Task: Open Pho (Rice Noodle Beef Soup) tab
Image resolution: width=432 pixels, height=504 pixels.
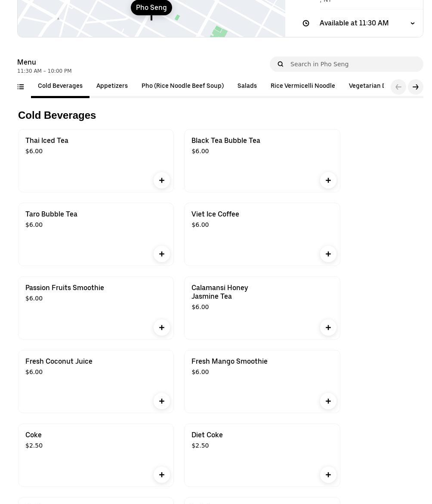Action: [x=182, y=86]
